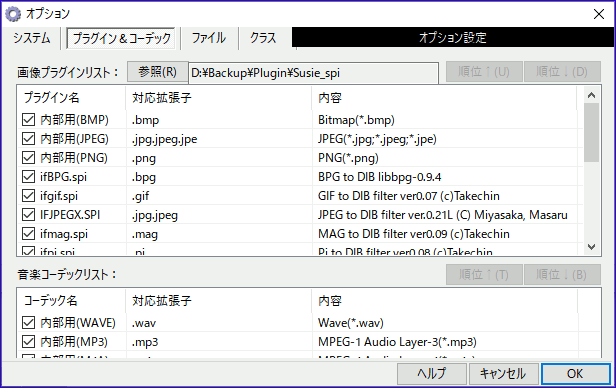
Task: Click the plugin list vertical scrollbar thumb
Action: click(591, 133)
